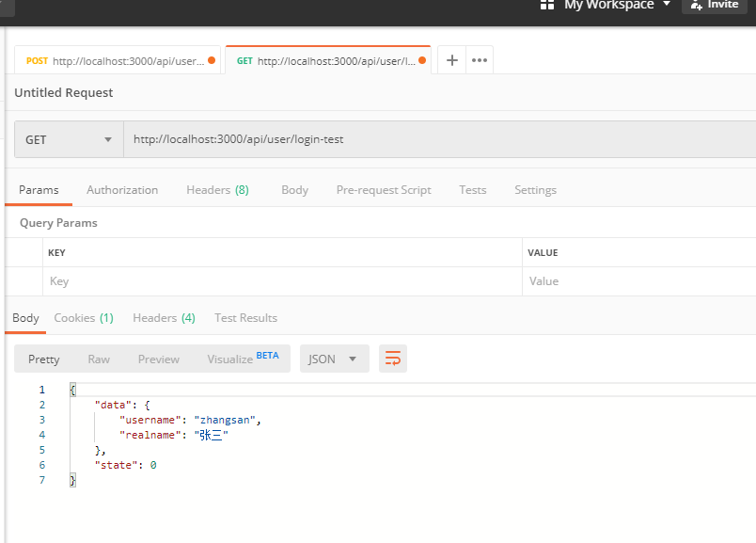Open the three-dots tab options menu
The image size is (756, 543).
(x=480, y=60)
